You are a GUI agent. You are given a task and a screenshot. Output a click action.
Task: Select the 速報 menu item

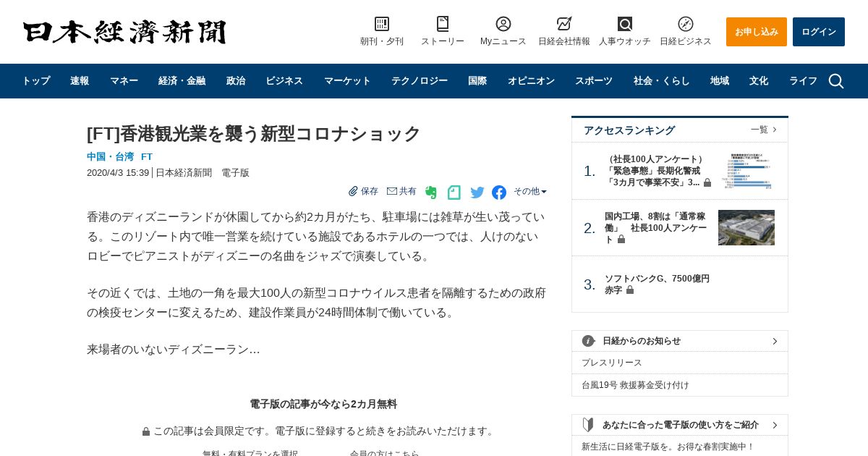pos(80,81)
